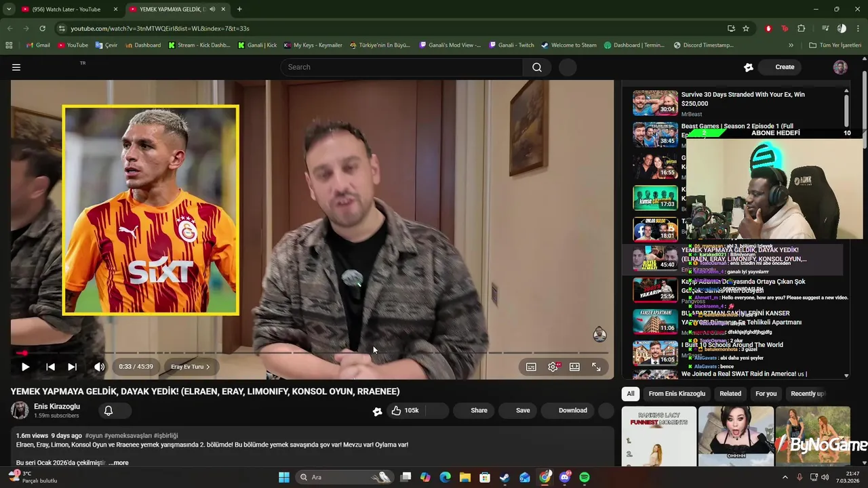Select the 'Related' chip

pos(730,394)
